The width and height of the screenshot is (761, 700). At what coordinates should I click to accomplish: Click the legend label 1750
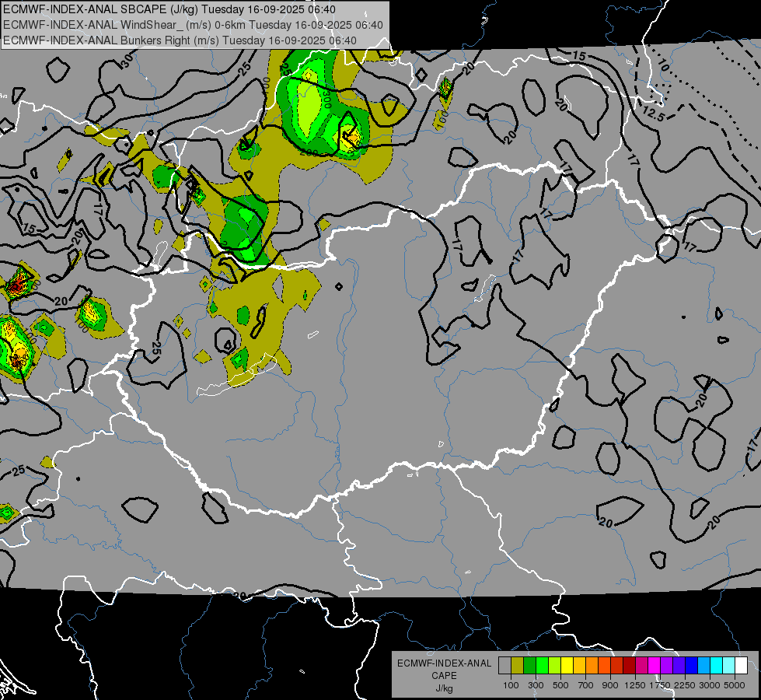click(660, 685)
